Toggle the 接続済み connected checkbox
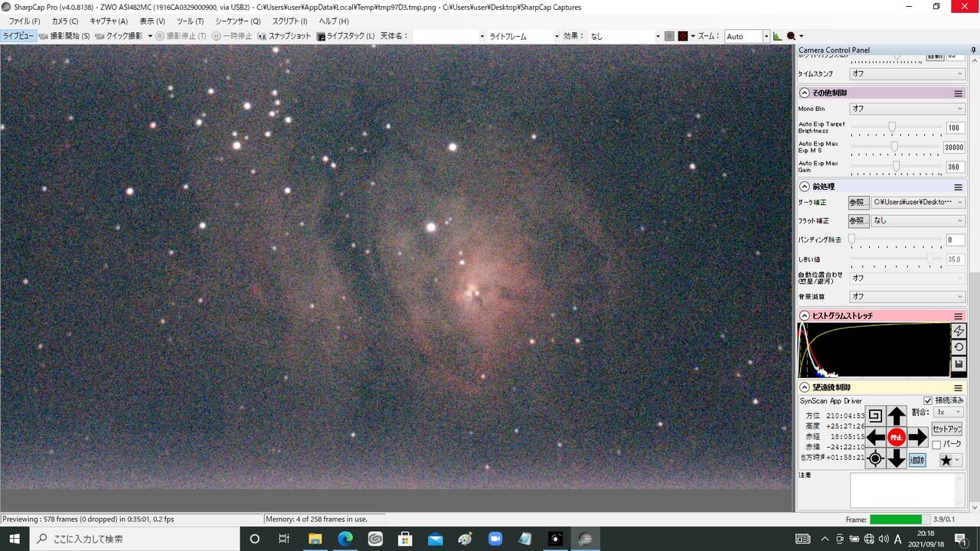This screenshot has height=551, width=980. tap(928, 400)
